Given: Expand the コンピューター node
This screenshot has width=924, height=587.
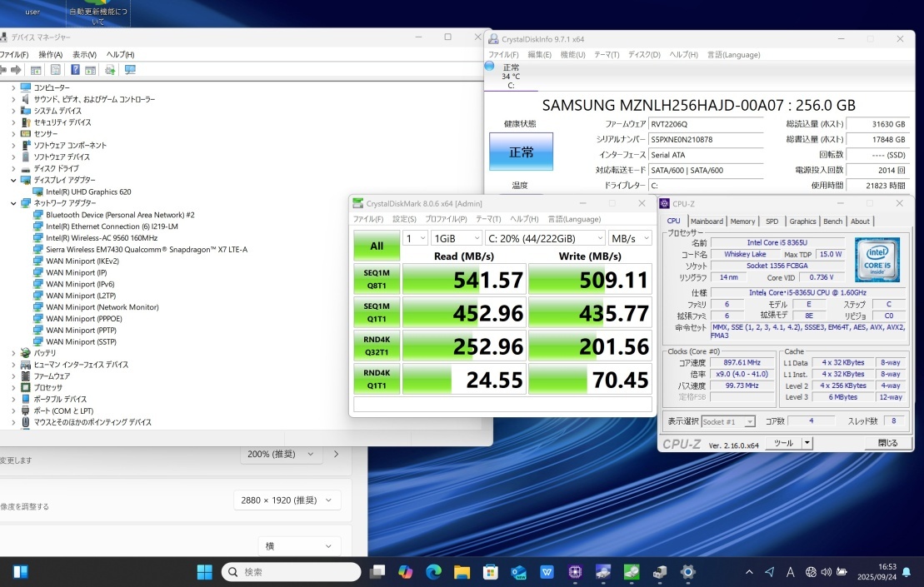Looking at the screenshot, I should [13, 87].
